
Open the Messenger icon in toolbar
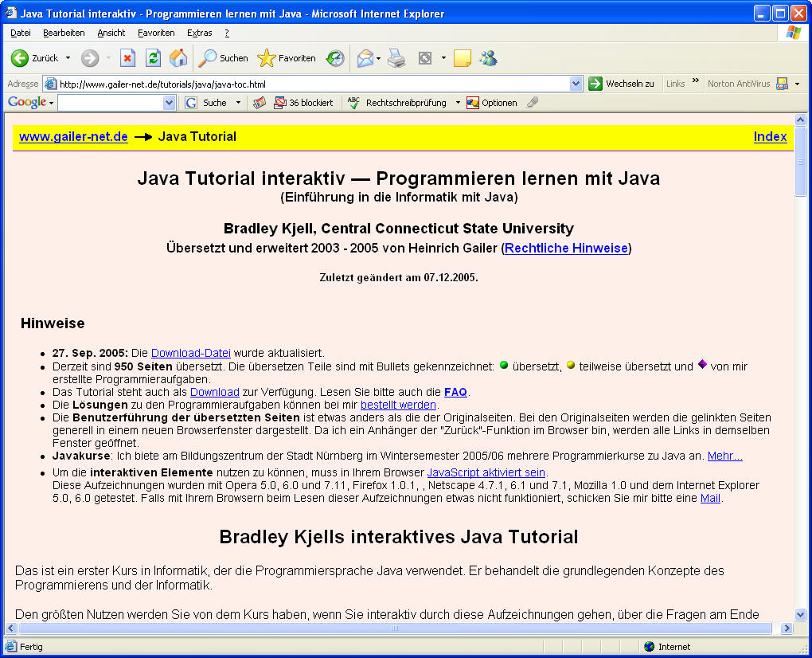click(488, 58)
